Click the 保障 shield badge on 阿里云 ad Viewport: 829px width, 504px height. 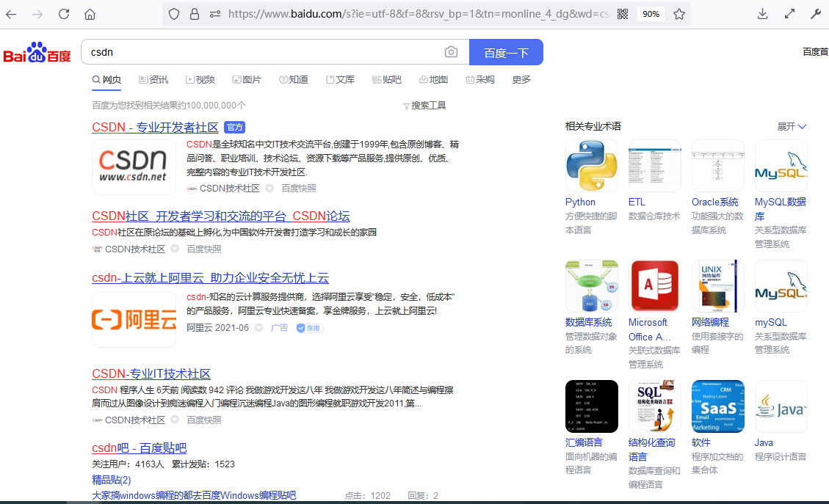310,328
